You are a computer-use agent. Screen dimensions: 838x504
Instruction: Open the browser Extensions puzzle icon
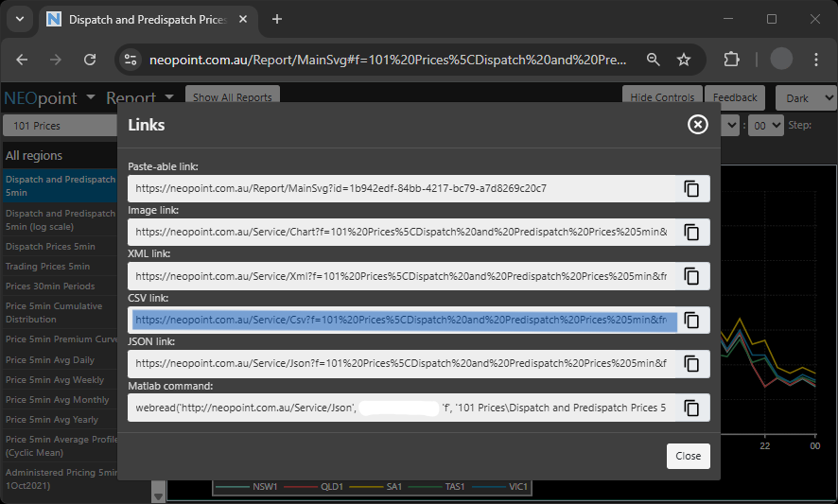coord(731,60)
